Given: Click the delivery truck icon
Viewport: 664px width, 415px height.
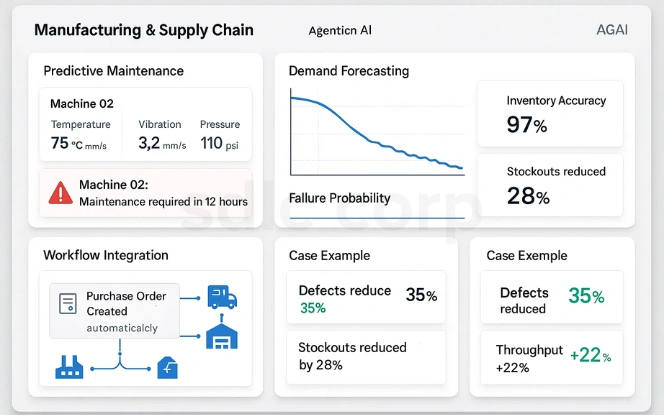Looking at the screenshot, I should [x=221, y=297].
